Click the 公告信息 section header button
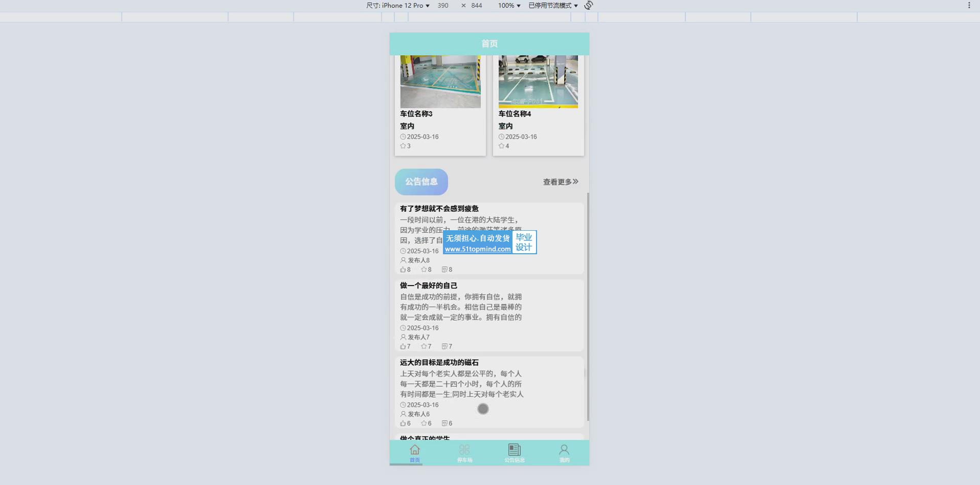Viewport: 980px width, 485px height. pyautogui.click(x=421, y=182)
